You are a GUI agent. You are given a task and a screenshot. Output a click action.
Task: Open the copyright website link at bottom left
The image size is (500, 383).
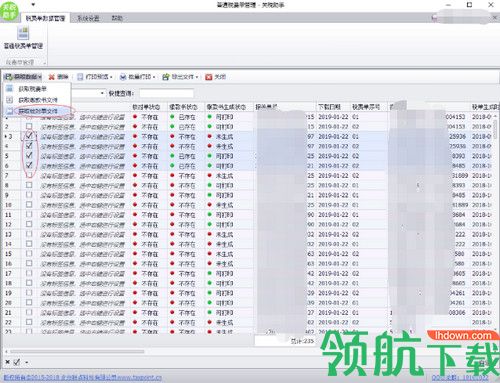coord(83,378)
